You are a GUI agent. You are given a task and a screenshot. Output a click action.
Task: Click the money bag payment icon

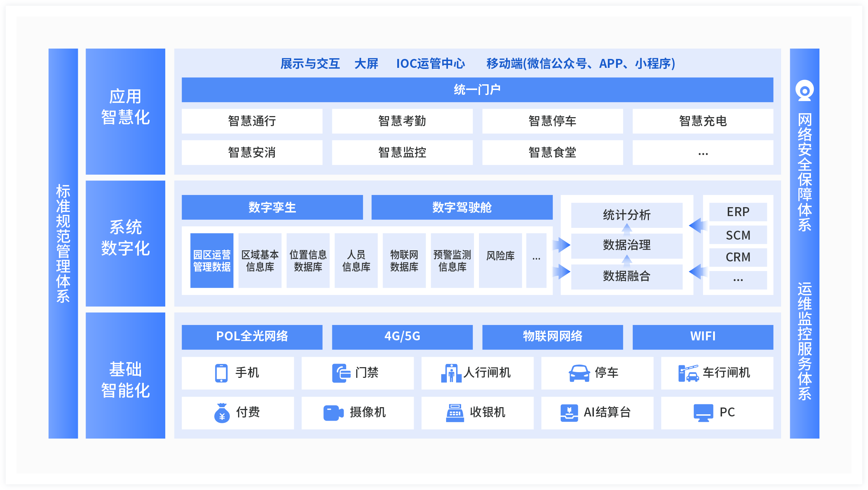click(222, 412)
